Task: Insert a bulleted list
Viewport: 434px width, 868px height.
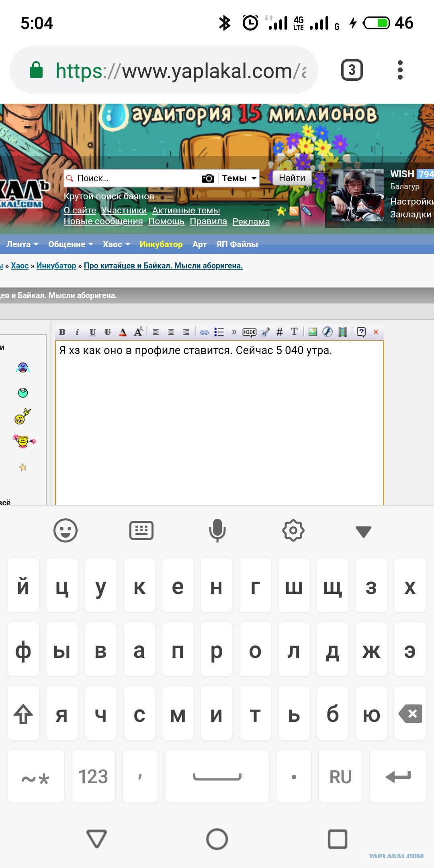Action: click(x=219, y=332)
